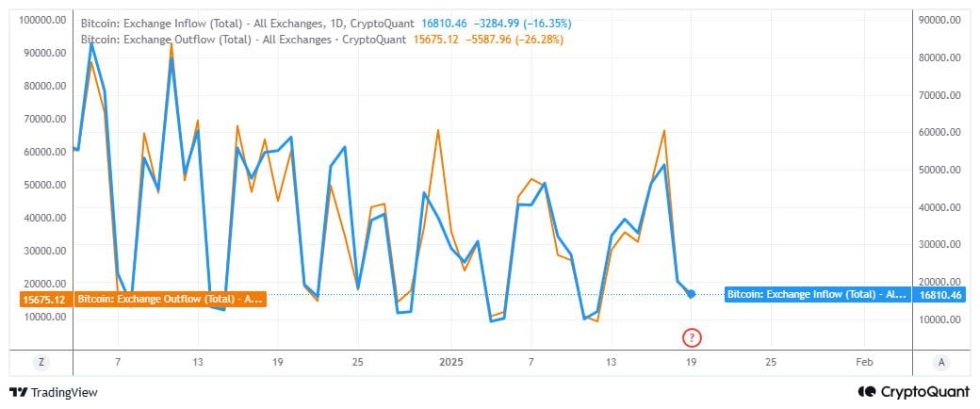
Task: Select the Exchange Outflow title in top legend
Action: [x=242, y=39]
